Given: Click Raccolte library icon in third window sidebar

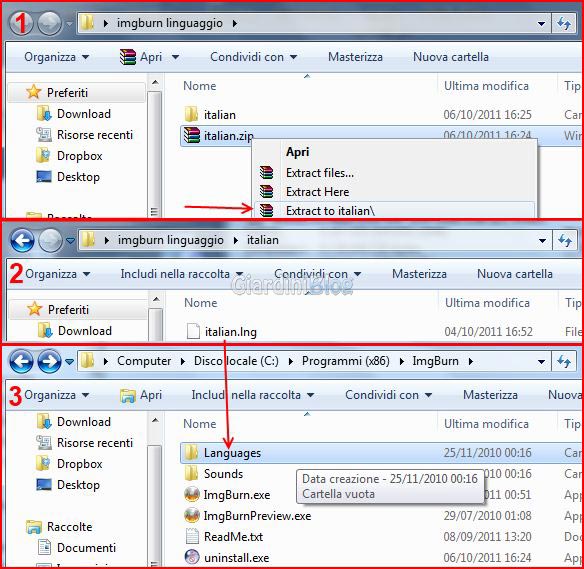Looking at the screenshot, I should click(34, 527).
